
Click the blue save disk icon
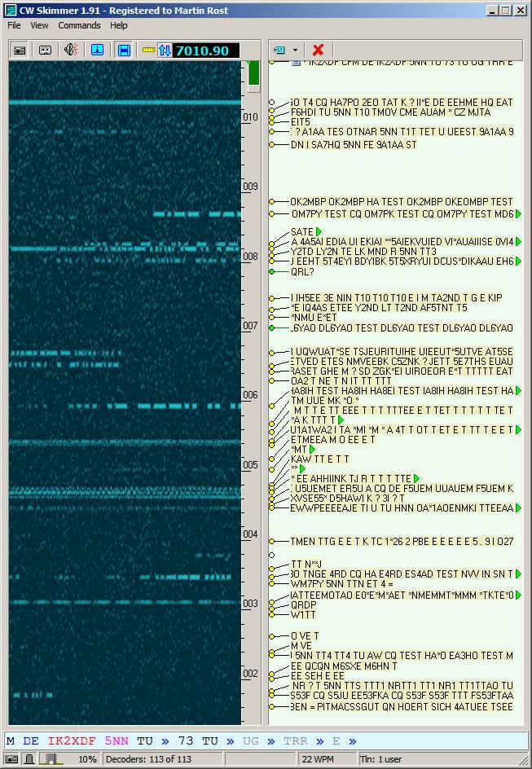pos(124,50)
